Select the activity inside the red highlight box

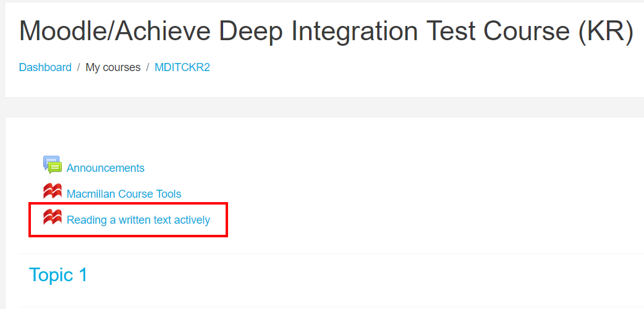138,220
